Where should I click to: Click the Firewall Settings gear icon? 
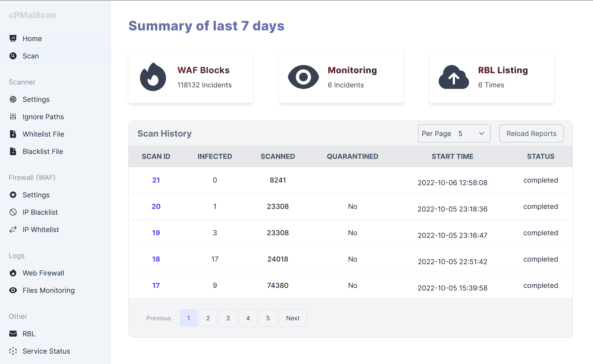(x=13, y=195)
